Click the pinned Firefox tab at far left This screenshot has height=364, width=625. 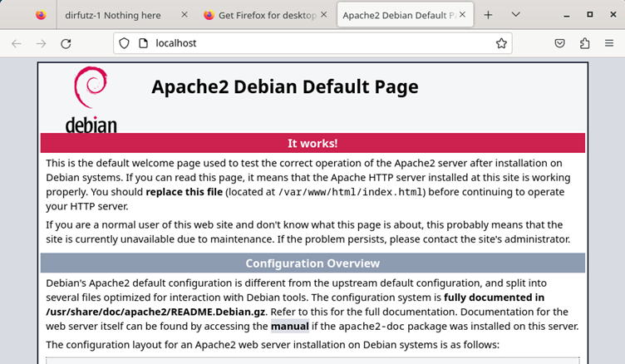(x=42, y=15)
